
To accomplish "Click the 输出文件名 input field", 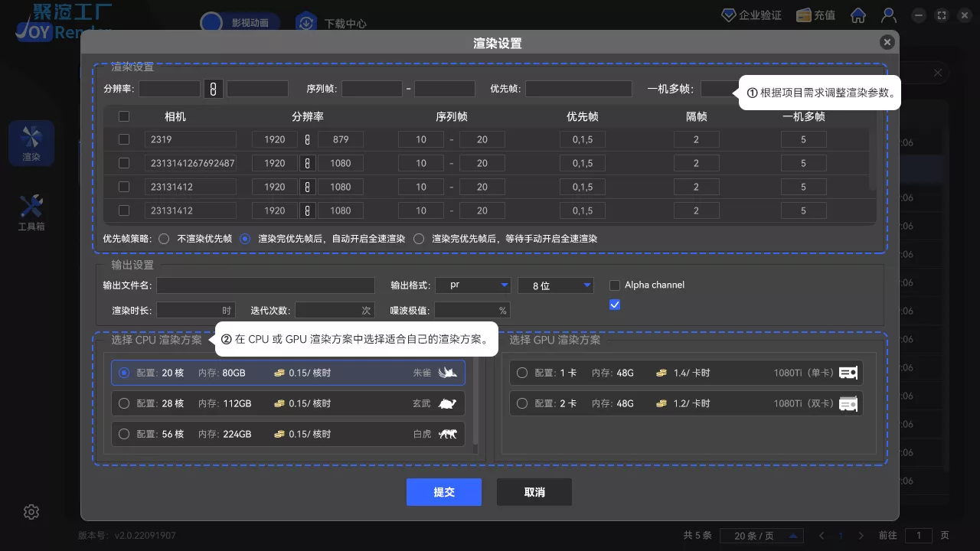I will tap(266, 285).
